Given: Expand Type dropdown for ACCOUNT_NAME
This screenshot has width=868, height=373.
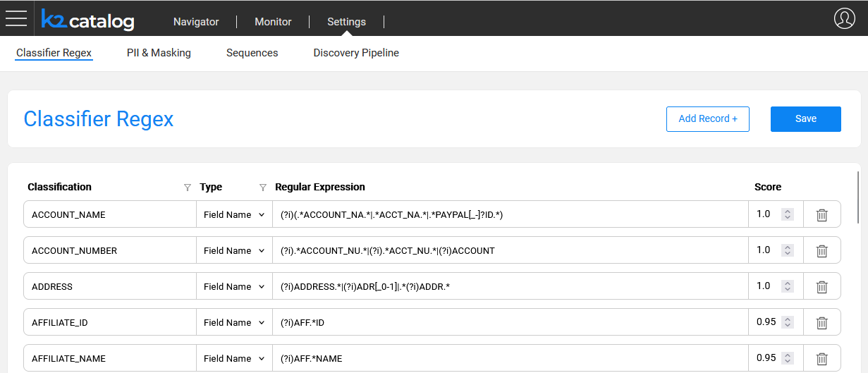Looking at the screenshot, I should coord(234,214).
